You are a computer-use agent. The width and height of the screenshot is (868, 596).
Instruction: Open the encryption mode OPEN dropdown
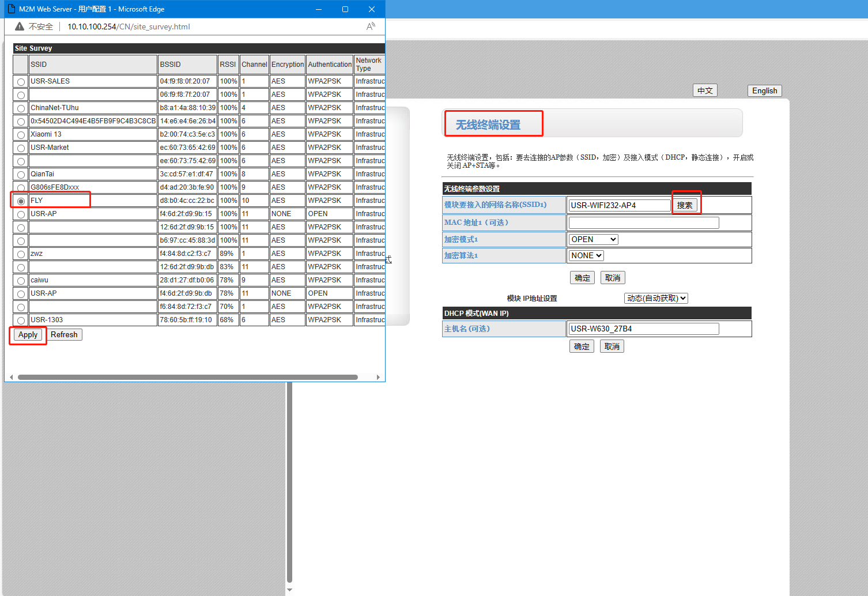(593, 239)
